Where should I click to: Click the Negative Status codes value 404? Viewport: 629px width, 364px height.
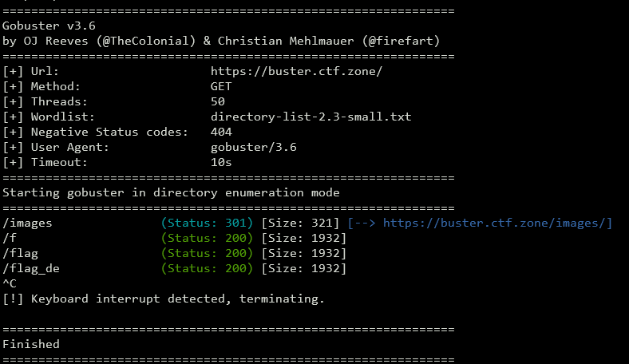(221, 132)
